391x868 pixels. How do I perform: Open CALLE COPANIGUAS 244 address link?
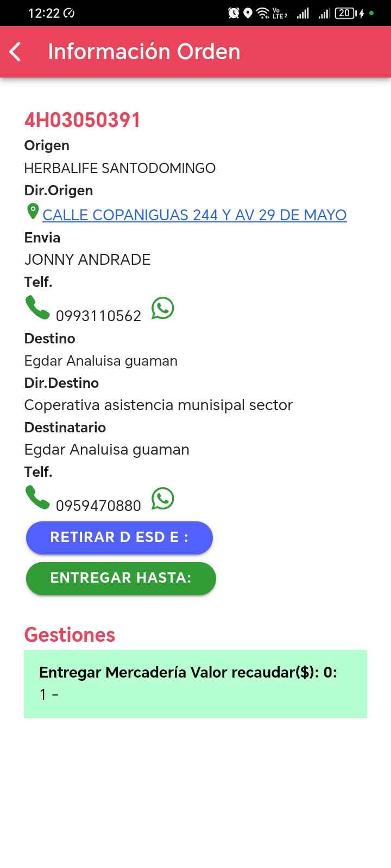(194, 215)
